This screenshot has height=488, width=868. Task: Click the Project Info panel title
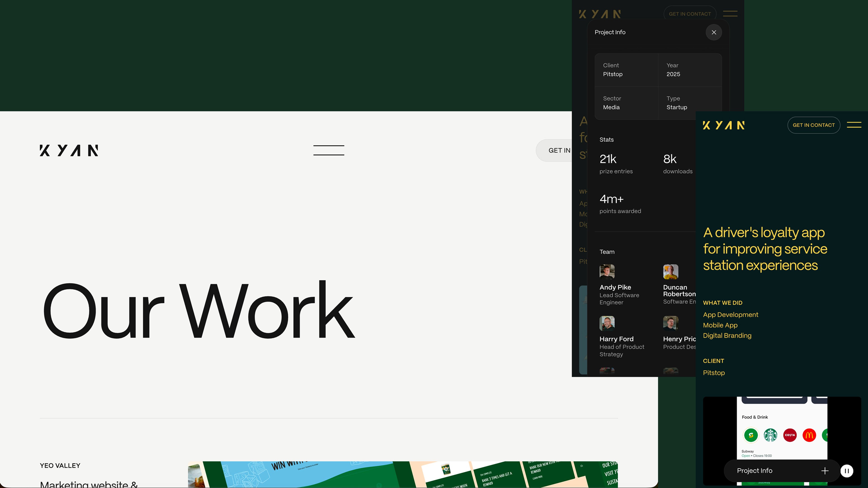[610, 32]
